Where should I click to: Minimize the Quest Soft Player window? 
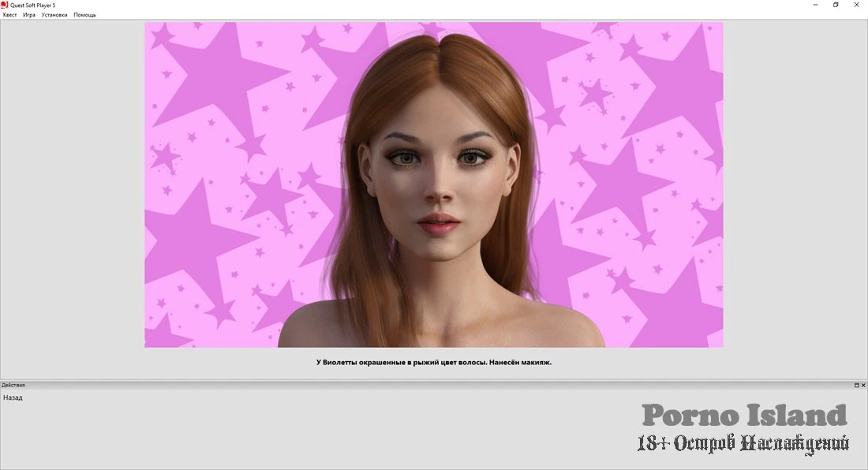point(814,5)
